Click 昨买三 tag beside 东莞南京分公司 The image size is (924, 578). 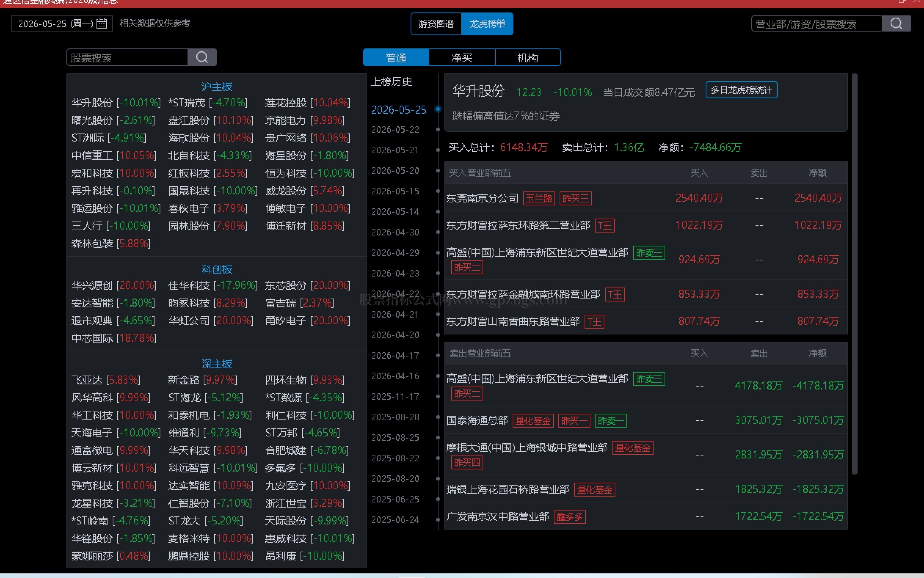tap(576, 198)
